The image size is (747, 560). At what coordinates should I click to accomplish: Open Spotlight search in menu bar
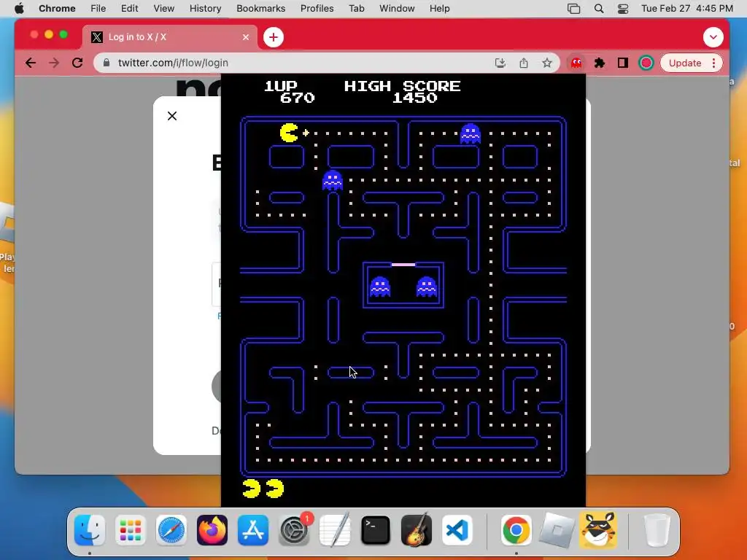coord(599,9)
